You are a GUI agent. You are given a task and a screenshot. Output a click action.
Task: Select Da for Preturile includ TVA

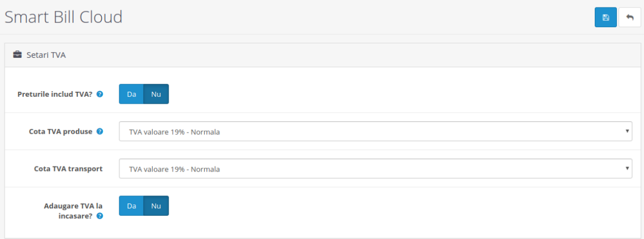(x=131, y=94)
